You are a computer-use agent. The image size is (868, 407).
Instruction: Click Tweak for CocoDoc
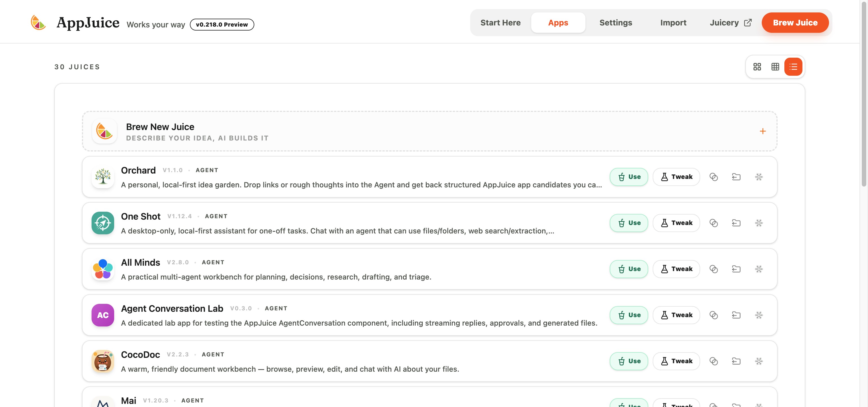676,361
